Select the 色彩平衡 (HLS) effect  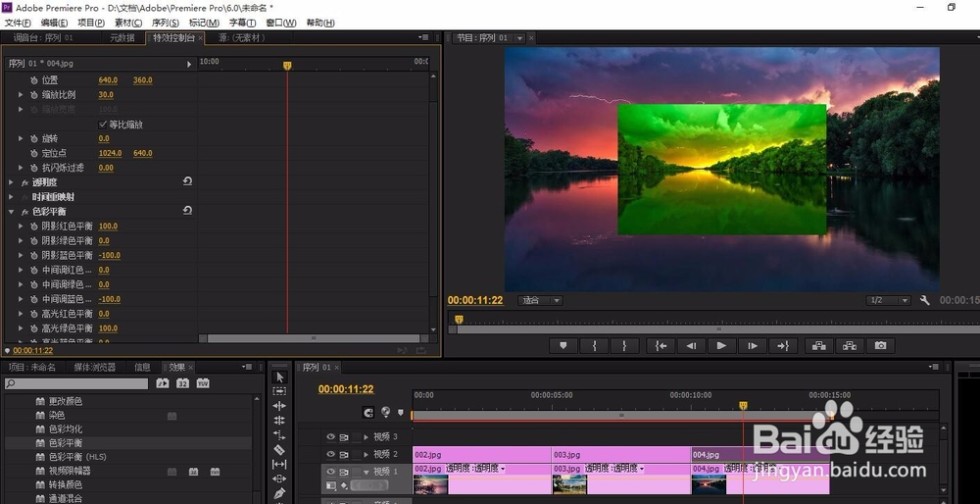pyautogui.click(x=78, y=457)
